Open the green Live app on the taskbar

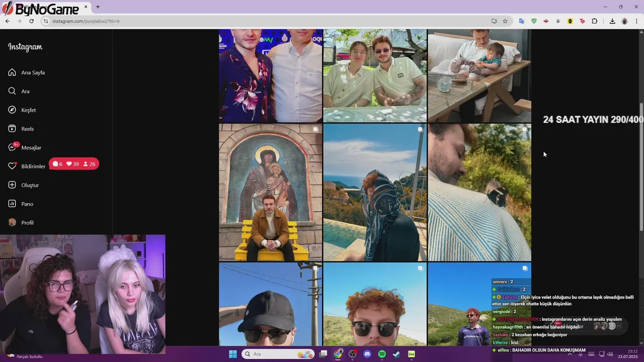tap(411, 354)
